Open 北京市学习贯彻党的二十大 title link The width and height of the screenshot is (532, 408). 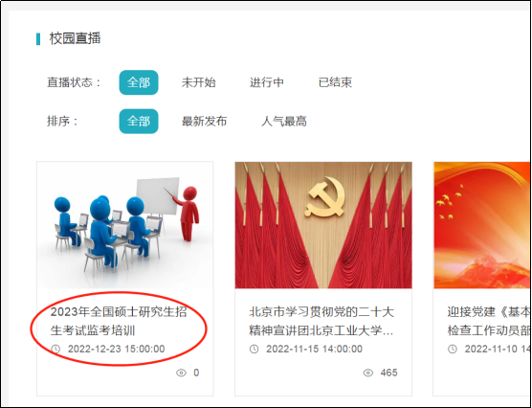point(321,321)
